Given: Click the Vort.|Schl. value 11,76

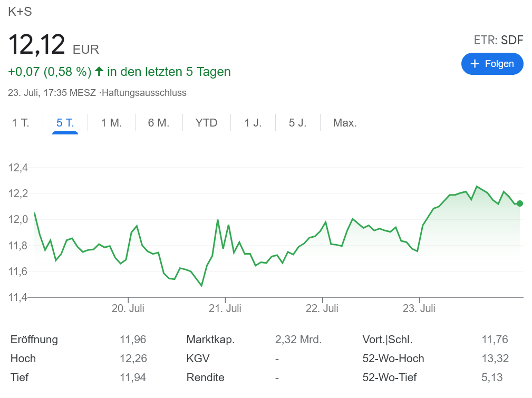Looking at the screenshot, I should click(x=495, y=339).
